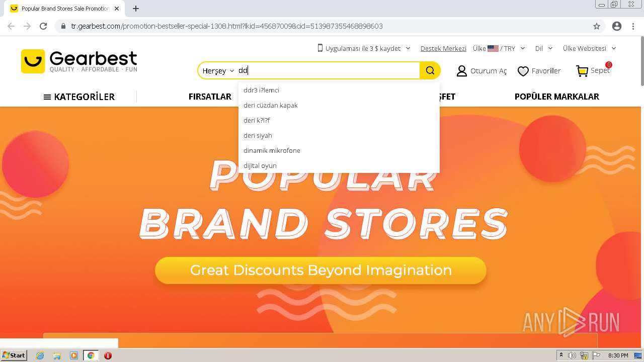Open the Sepet shopping cart icon
This screenshot has height=362, width=644.
(x=583, y=71)
